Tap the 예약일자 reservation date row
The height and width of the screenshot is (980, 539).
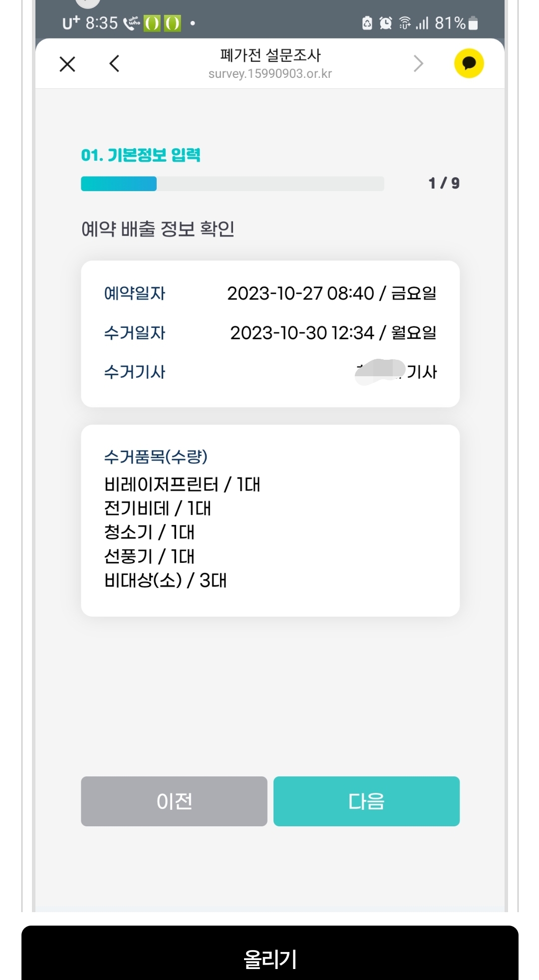pos(269,293)
